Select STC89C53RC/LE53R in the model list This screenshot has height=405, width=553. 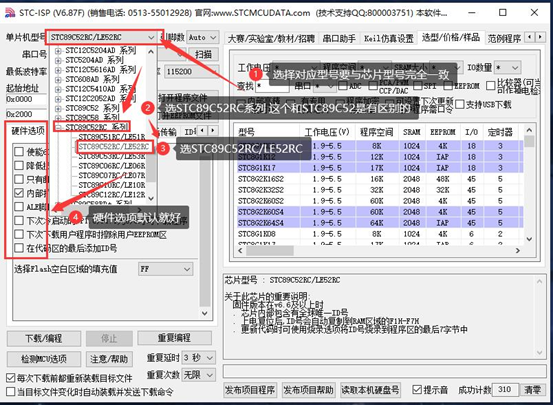click(111, 156)
